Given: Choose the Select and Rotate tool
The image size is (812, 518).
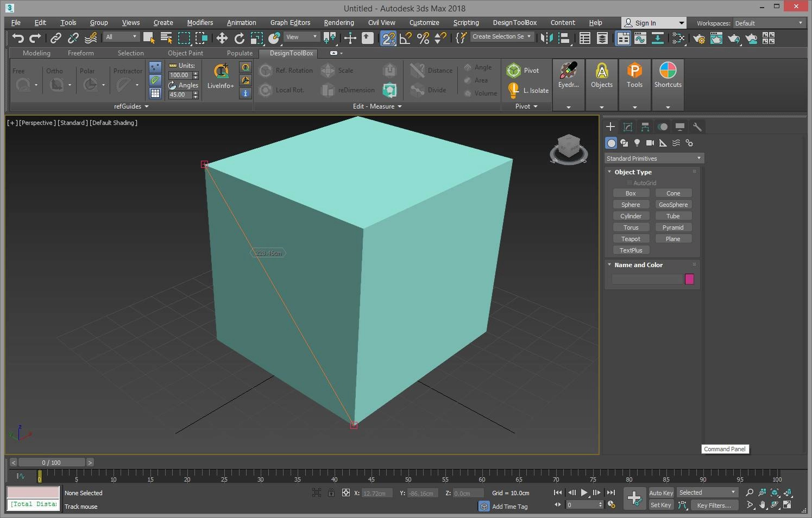Looking at the screenshot, I should point(239,38).
